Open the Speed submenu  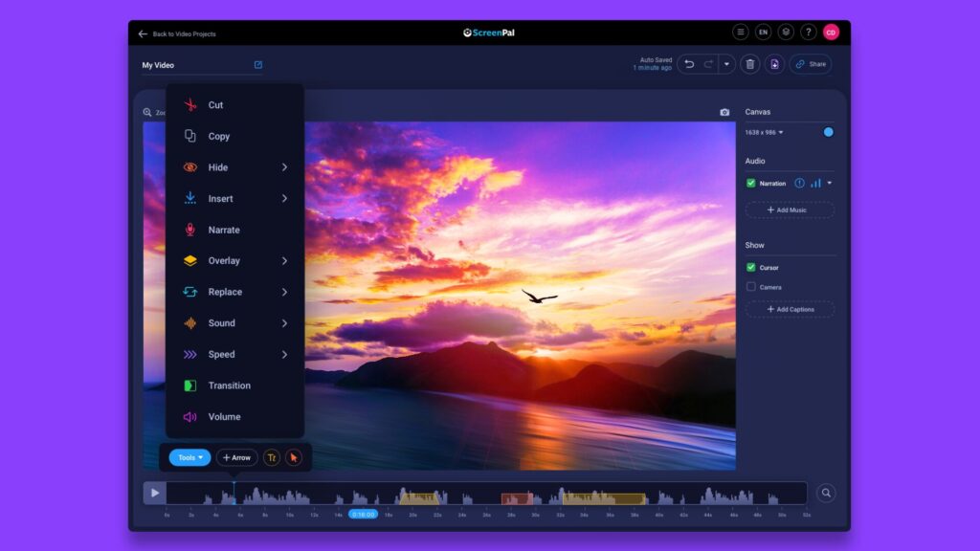(219, 354)
